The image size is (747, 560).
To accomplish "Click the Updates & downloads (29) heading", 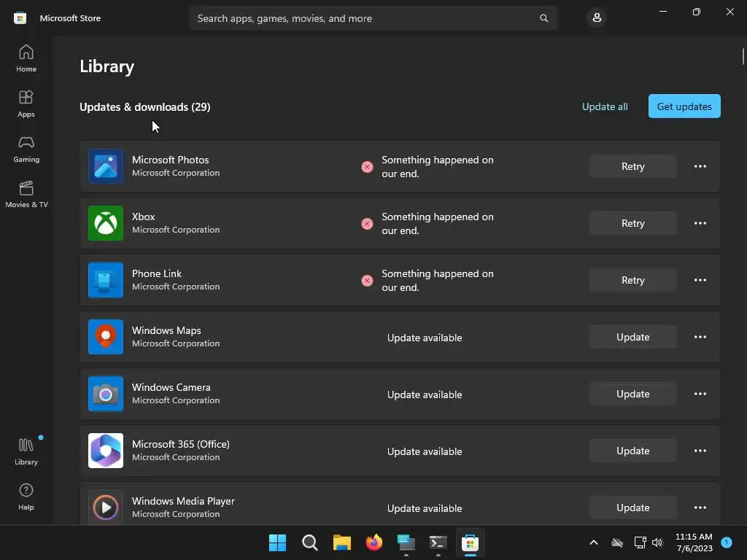I will (x=145, y=107).
